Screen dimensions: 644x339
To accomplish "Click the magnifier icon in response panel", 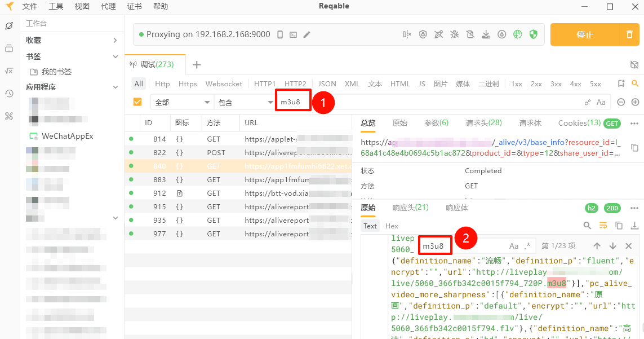I will pyautogui.click(x=587, y=226).
